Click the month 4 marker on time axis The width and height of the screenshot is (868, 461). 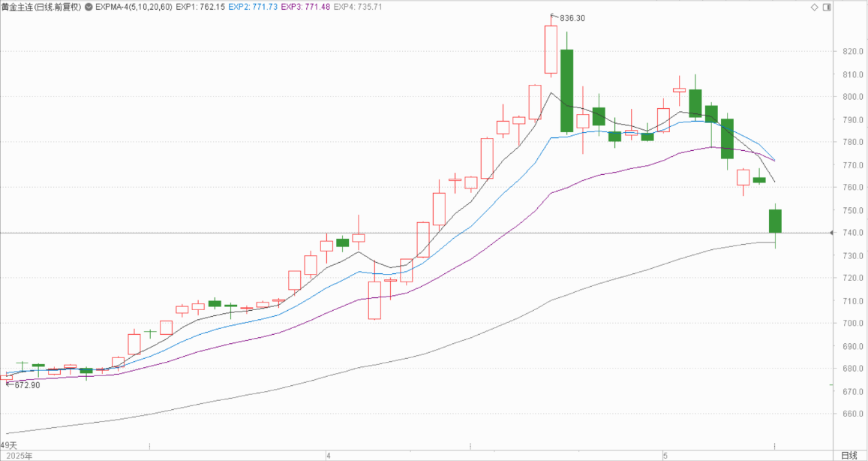[x=328, y=455]
